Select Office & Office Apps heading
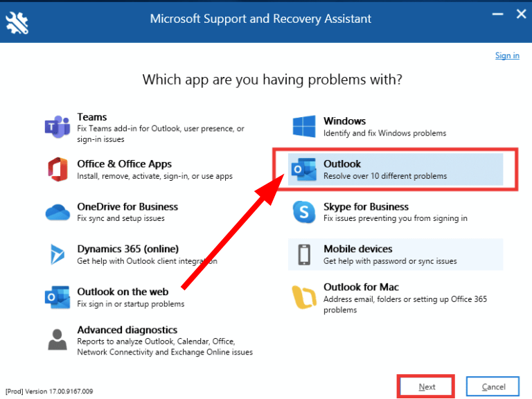Screen dimensions: 532x399 coord(125,164)
